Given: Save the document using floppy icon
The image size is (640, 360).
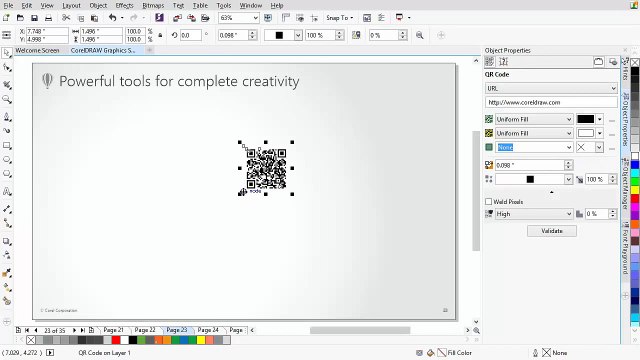Looking at the screenshot, I should (x=34, y=18).
